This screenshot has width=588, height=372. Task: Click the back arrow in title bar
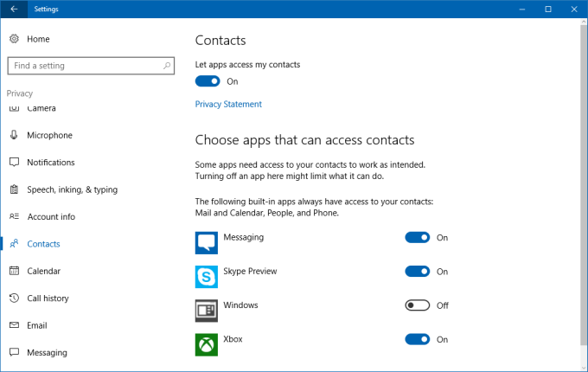pos(14,9)
